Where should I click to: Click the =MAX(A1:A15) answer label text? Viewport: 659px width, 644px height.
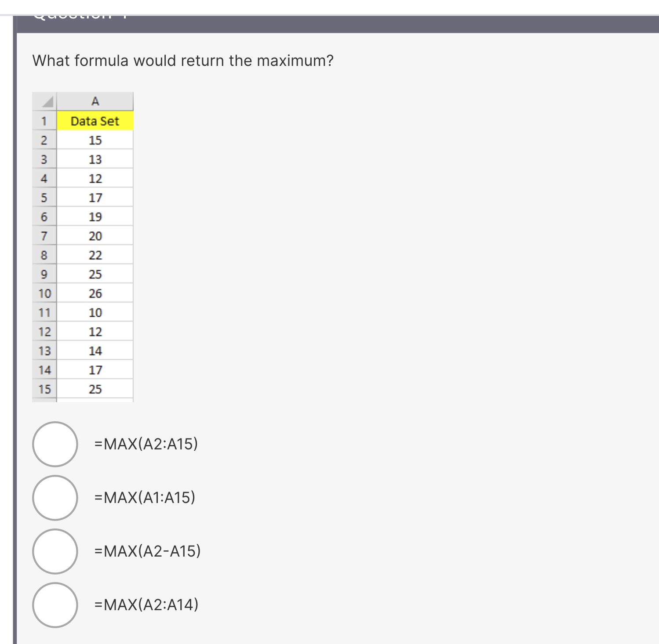(145, 497)
